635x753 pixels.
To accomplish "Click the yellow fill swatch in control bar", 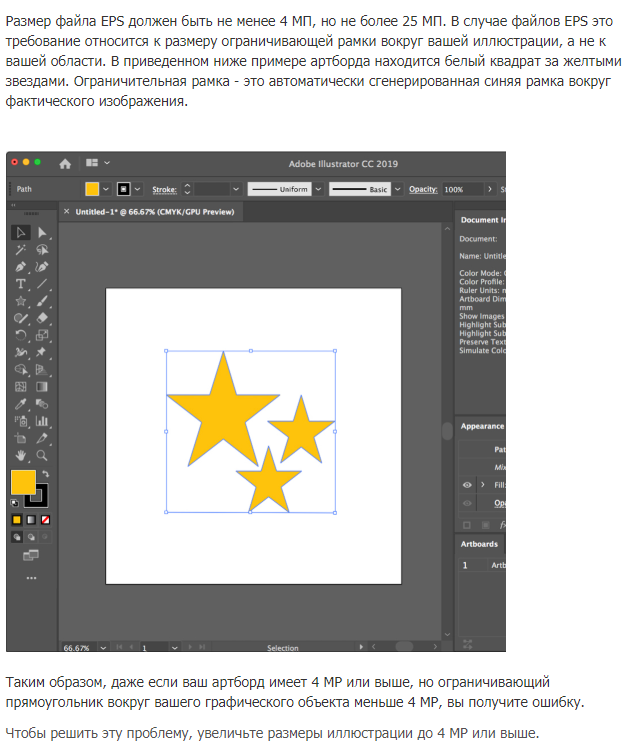I will (92, 189).
